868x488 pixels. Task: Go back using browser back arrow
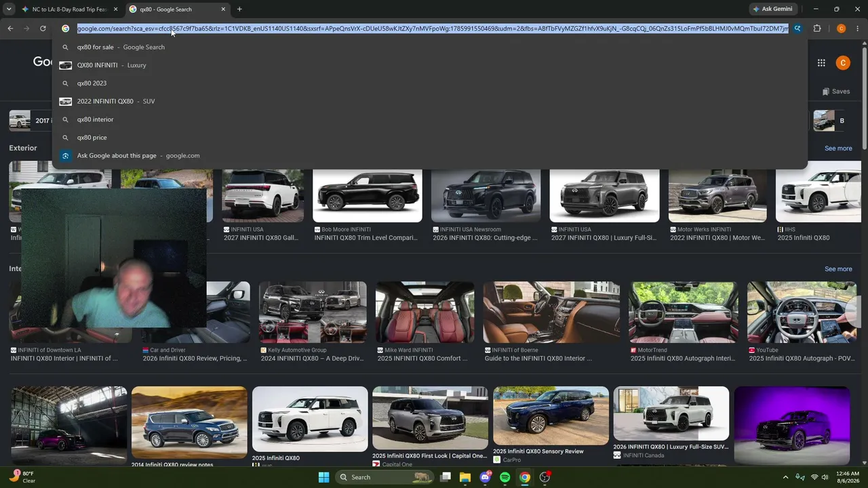(x=10, y=28)
